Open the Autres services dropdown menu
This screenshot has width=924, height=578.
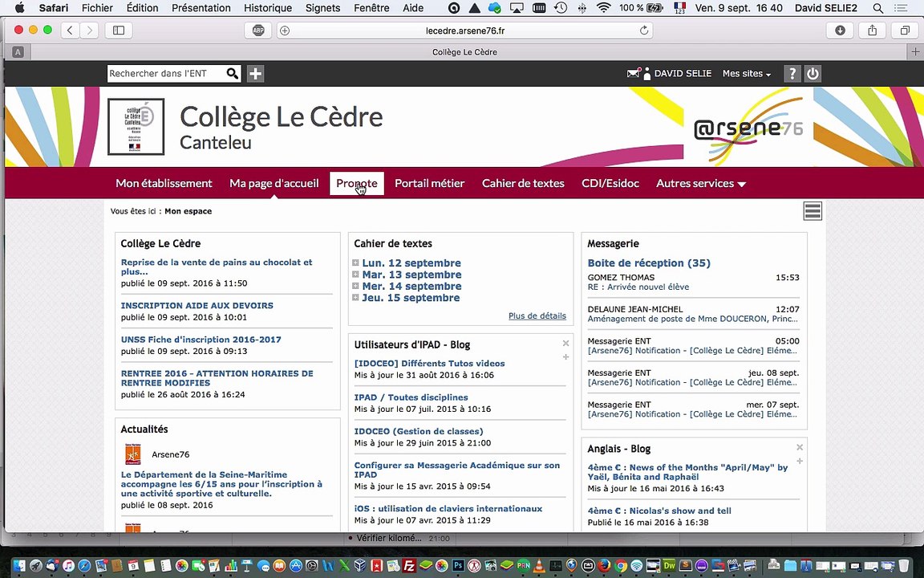[701, 183]
